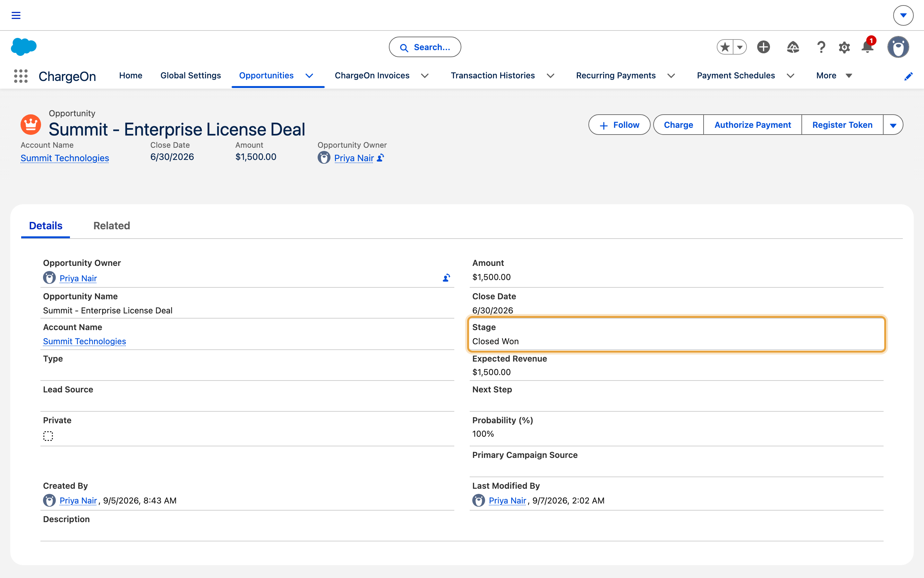Viewport: 924px width, 578px height.
Task: Open the notifications bell
Action: click(x=867, y=47)
